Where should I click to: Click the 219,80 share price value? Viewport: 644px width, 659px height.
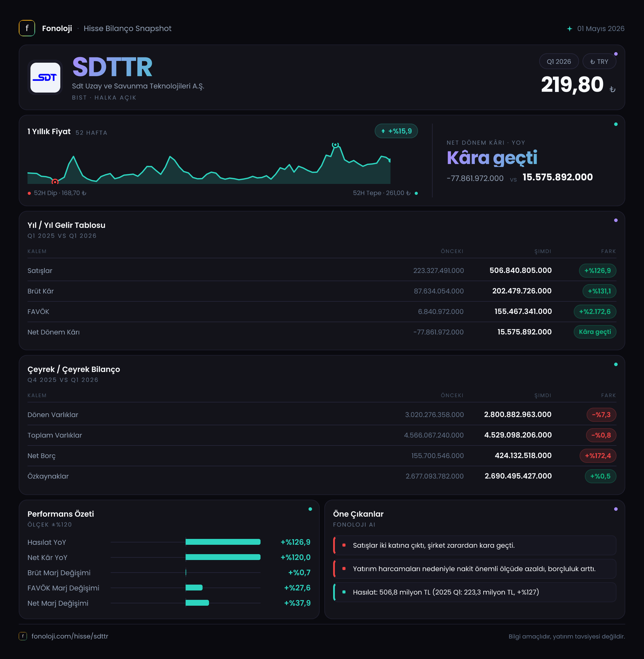pos(572,84)
